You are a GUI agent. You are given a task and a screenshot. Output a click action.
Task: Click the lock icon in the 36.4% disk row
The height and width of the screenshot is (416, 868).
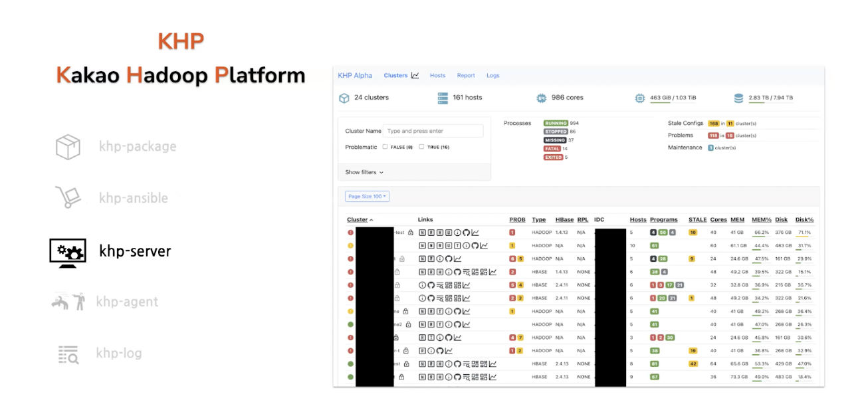(405, 311)
